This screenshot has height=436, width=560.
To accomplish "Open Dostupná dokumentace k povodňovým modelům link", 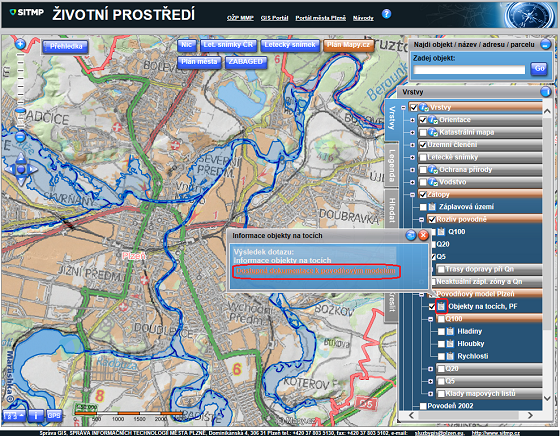I will click(x=316, y=271).
